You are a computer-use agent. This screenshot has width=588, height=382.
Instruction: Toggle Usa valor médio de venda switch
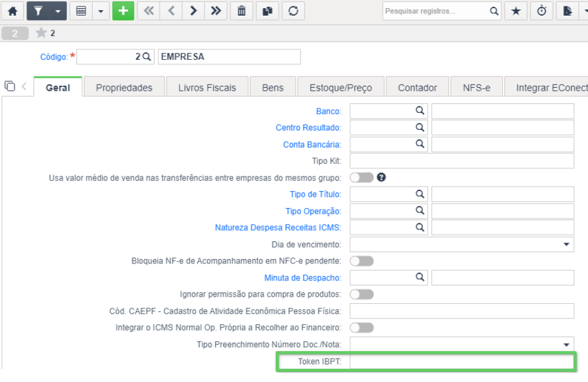pos(362,178)
